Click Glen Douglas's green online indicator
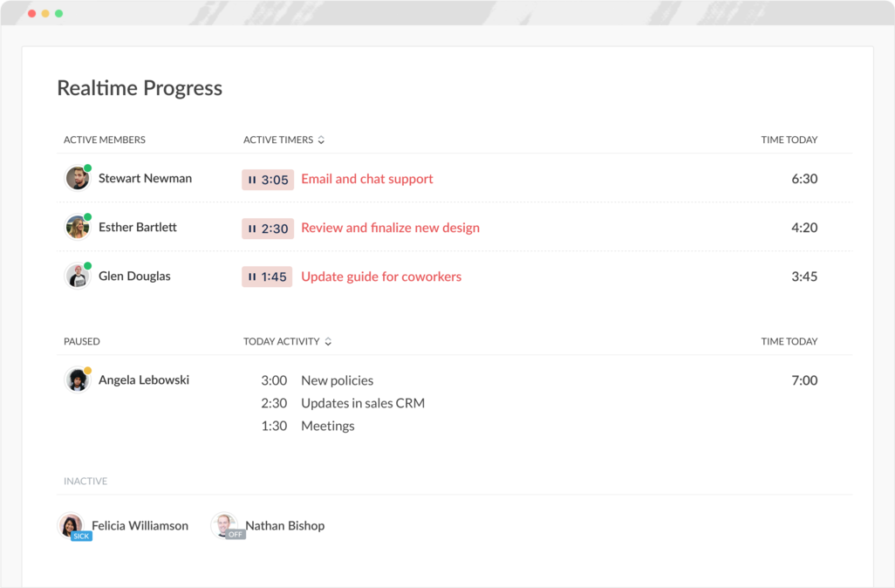This screenshot has height=588, width=895. pos(86,266)
